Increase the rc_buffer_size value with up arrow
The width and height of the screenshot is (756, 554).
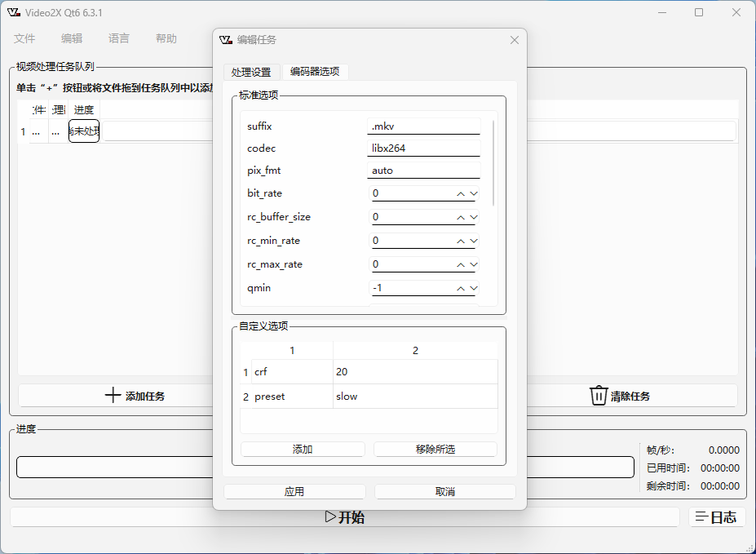tap(461, 218)
